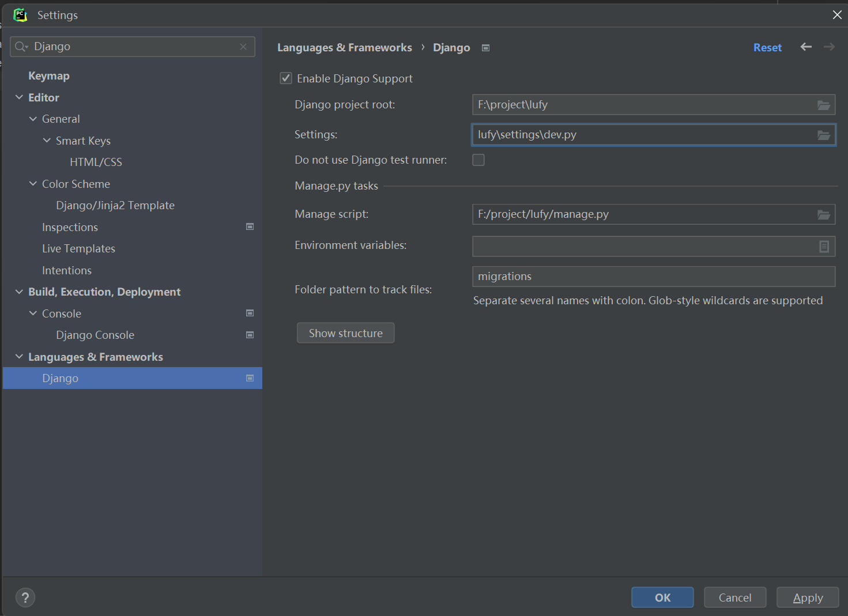Open help with question mark button

tap(25, 598)
